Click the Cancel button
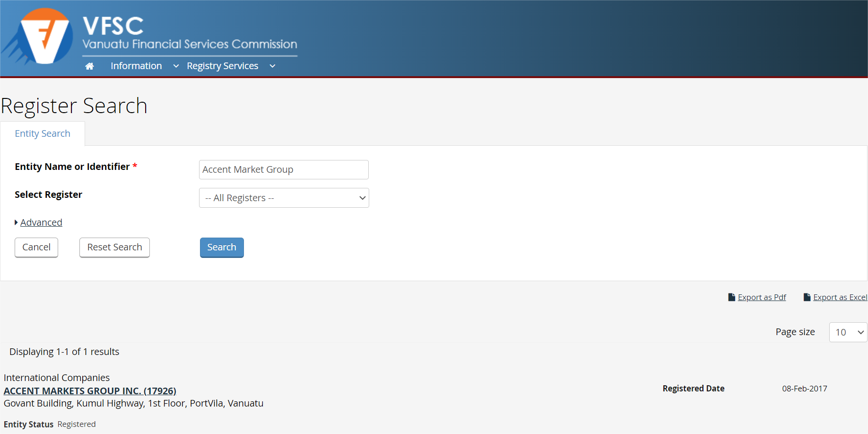Viewport: 868px width, 434px height. (36, 248)
